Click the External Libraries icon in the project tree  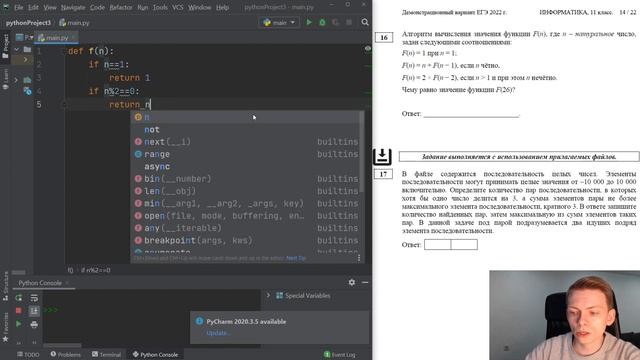click(x=27, y=80)
